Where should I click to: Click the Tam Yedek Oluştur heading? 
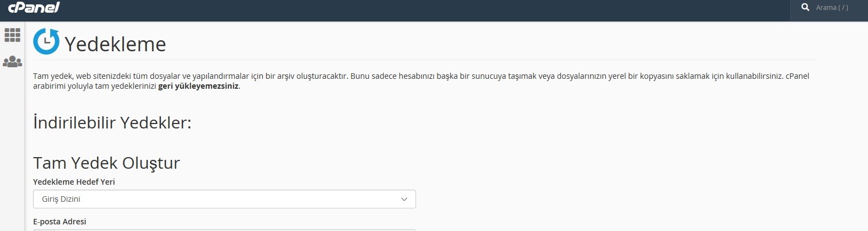pyautogui.click(x=106, y=163)
